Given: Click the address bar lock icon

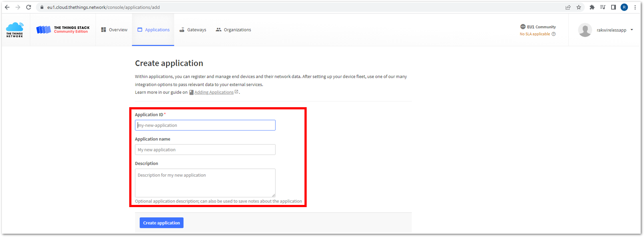Looking at the screenshot, I should pos(42,7).
